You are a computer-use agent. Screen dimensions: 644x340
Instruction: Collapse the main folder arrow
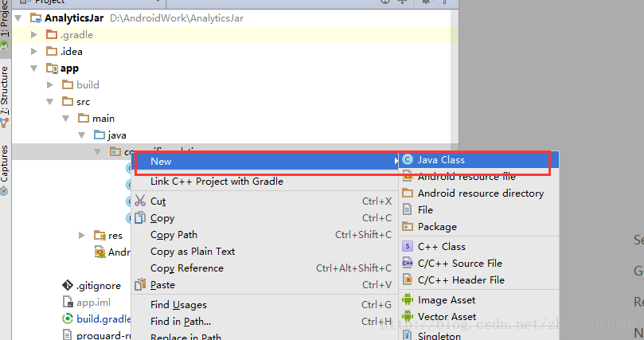pos(66,119)
